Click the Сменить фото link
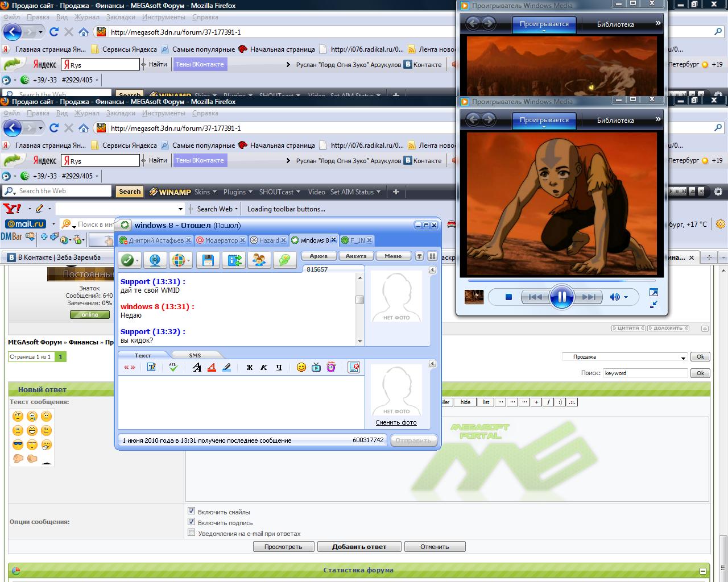 (x=396, y=422)
